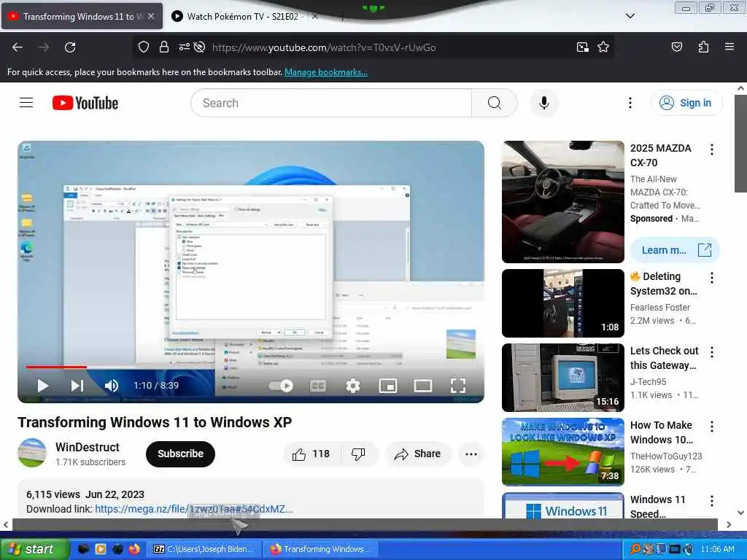Bookmark this page with the star icon
The image size is (747, 560).
pos(603,47)
